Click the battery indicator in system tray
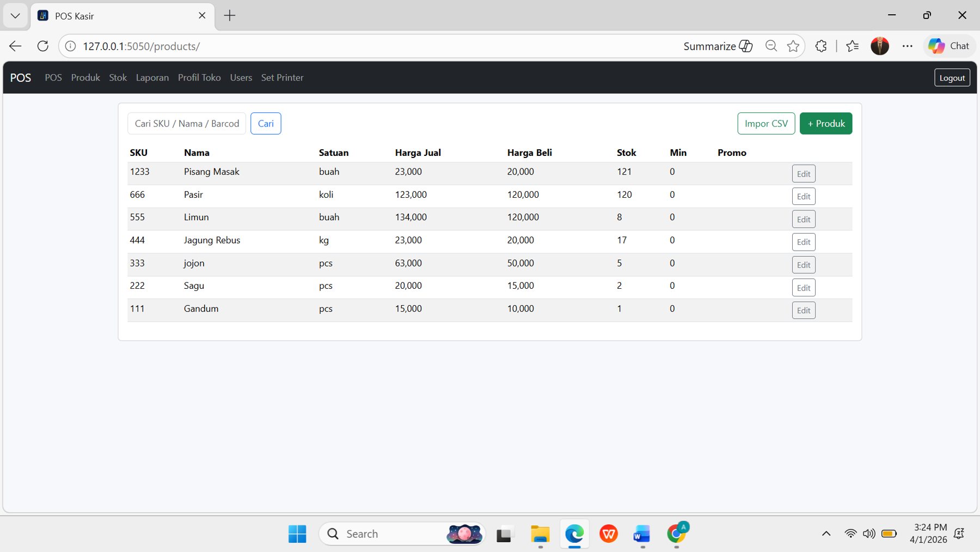This screenshot has height=552, width=980. click(x=889, y=533)
